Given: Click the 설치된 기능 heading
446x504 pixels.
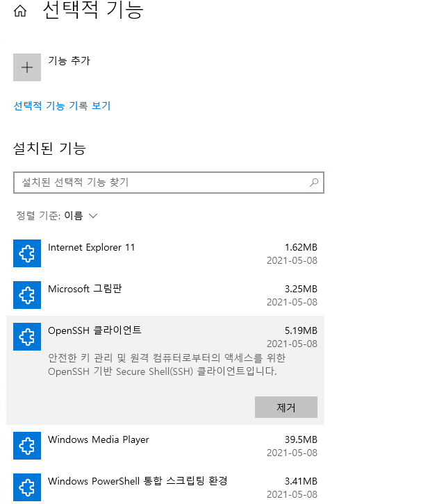Looking at the screenshot, I should pyautogui.click(x=49, y=148).
